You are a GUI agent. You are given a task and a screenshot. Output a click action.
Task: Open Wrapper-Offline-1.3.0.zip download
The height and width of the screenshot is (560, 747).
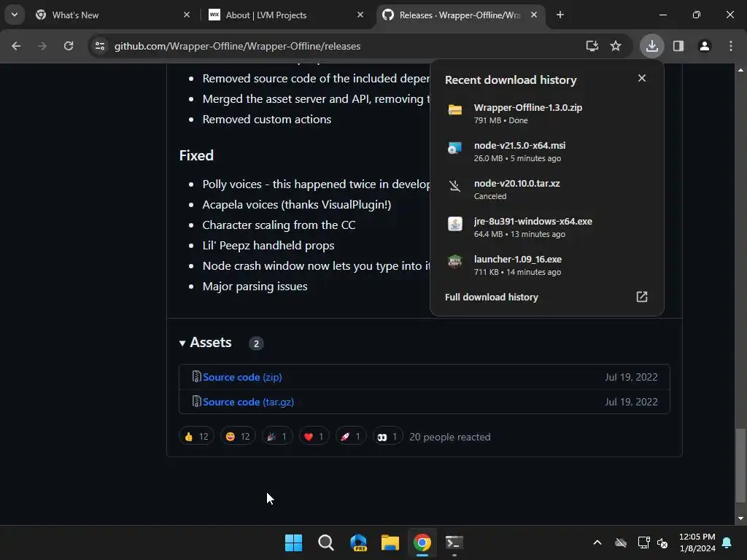(547, 114)
